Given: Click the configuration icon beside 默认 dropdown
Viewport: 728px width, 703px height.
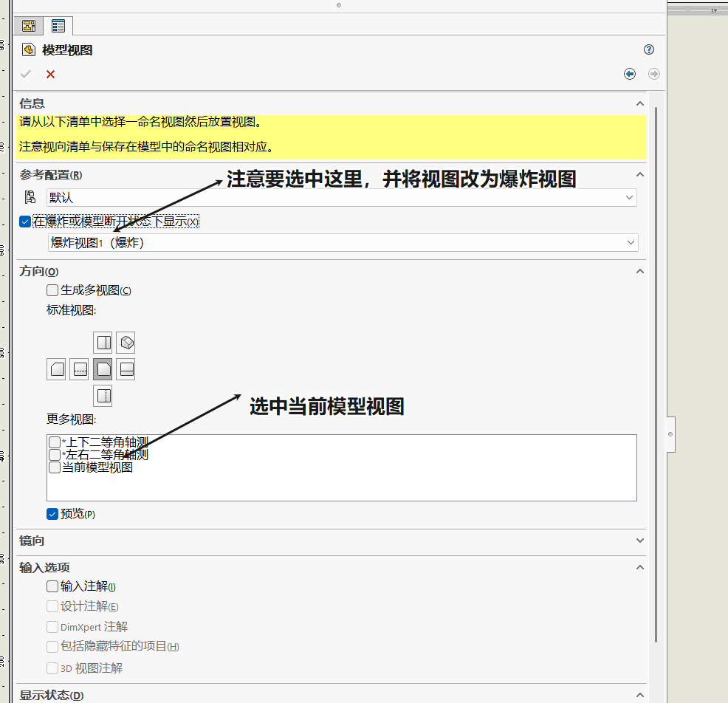Looking at the screenshot, I should click(30, 196).
